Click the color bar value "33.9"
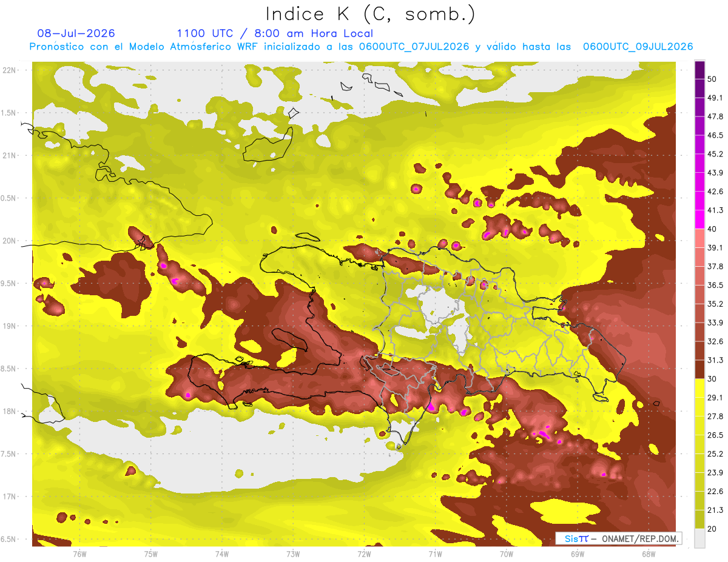Image resolution: width=728 pixels, height=562 pixels. (716, 323)
